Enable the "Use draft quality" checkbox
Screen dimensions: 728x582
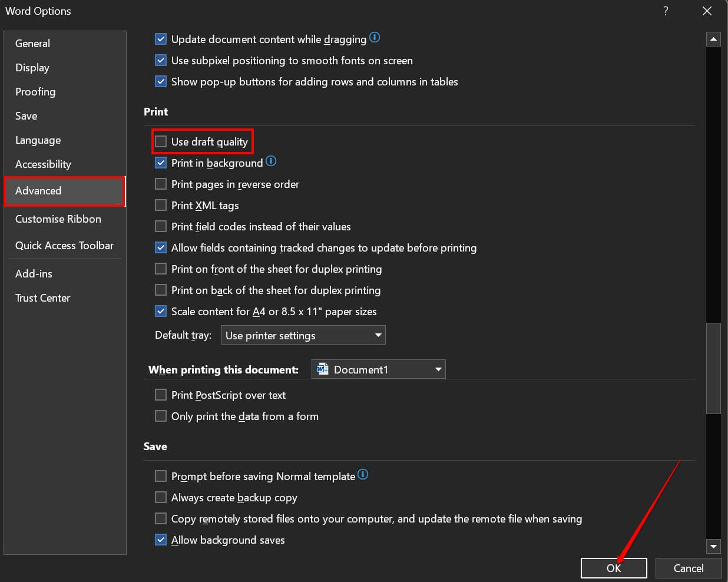coord(160,141)
